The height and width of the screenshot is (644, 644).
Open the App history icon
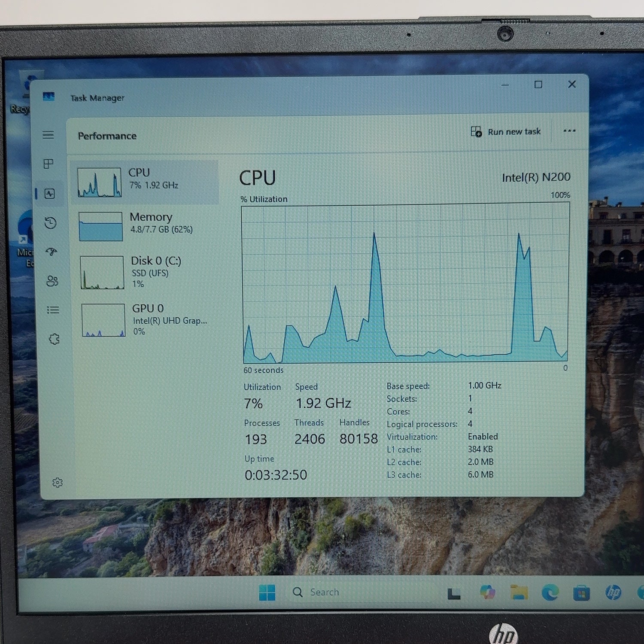(51, 223)
